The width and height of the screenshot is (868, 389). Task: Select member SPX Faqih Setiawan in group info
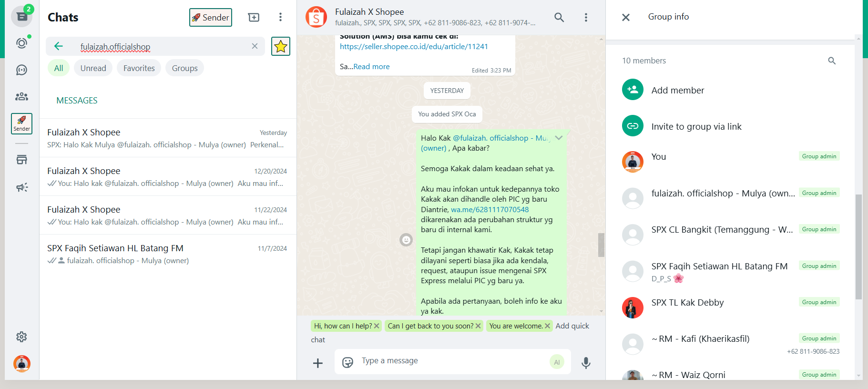(x=730, y=271)
